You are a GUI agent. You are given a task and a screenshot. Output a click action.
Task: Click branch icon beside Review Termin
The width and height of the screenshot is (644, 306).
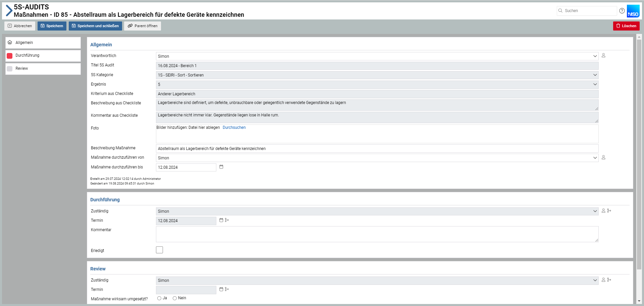pyautogui.click(x=227, y=289)
